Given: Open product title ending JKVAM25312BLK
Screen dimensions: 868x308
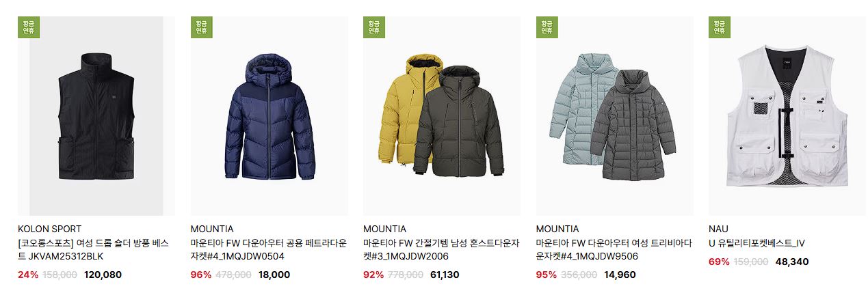Looking at the screenshot, I should click(94, 250).
